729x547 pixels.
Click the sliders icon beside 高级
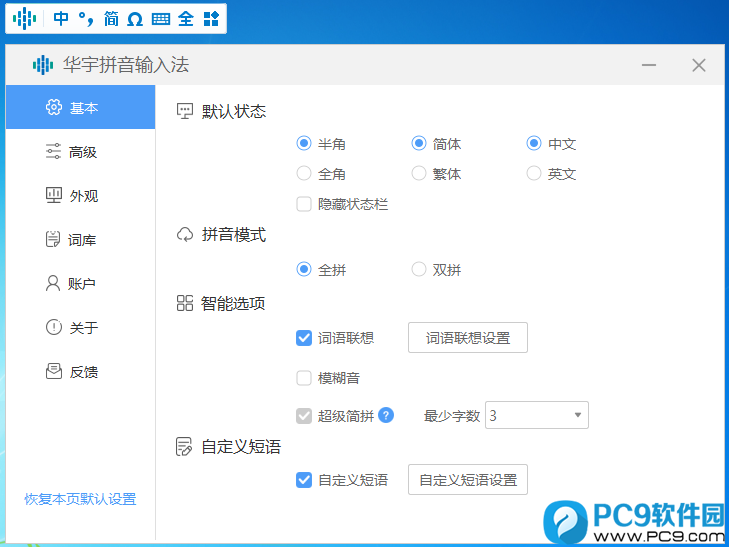(x=53, y=151)
